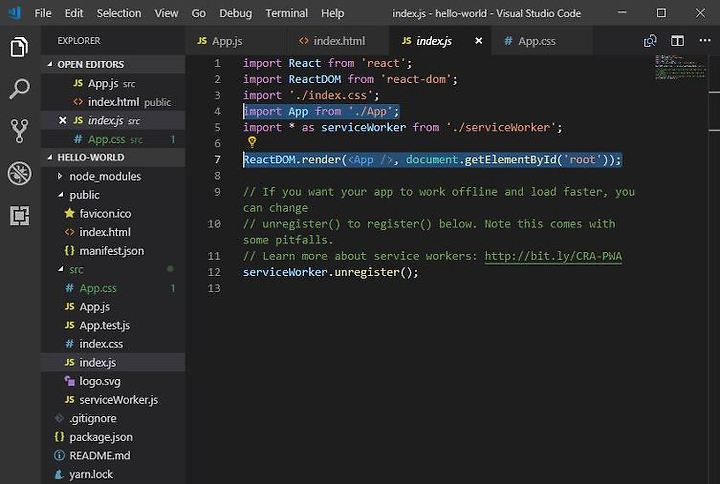
Task: Select index.js in the src folder
Action: [113, 362]
